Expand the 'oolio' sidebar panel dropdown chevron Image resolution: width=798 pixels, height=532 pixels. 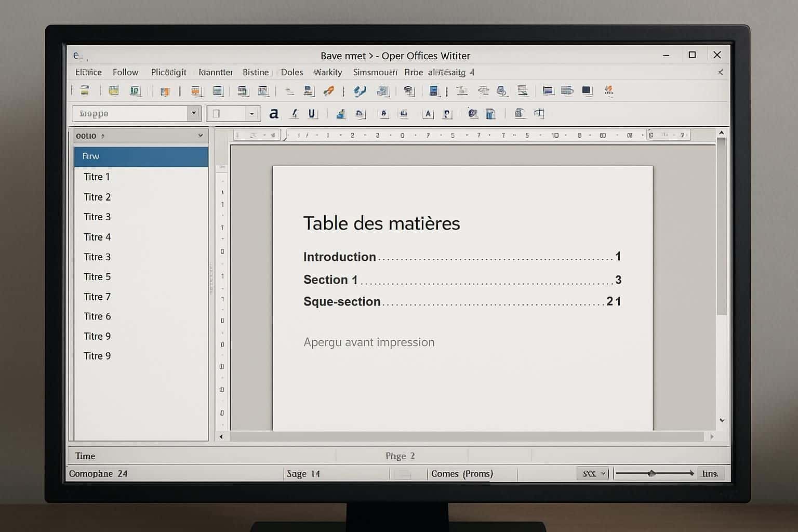(201, 136)
